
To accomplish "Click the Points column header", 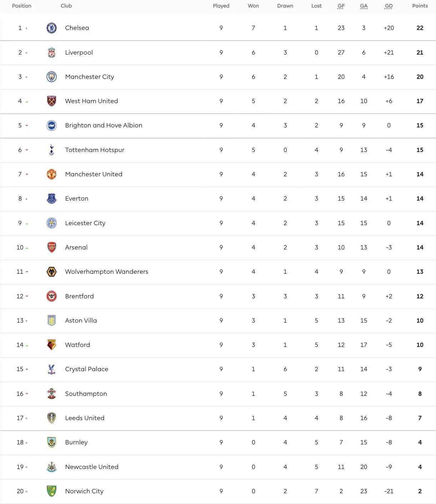I will [420, 6].
